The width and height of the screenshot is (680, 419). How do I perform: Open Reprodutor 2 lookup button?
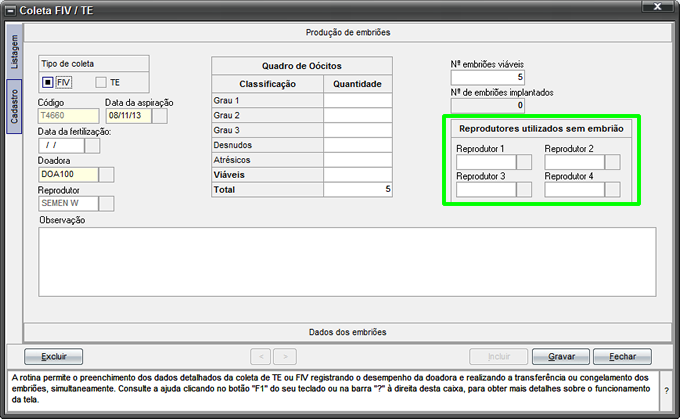tap(613, 162)
